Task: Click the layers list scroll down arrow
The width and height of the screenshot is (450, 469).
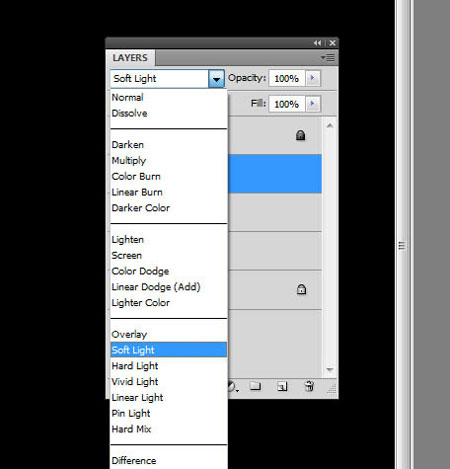Action: (330, 369)
